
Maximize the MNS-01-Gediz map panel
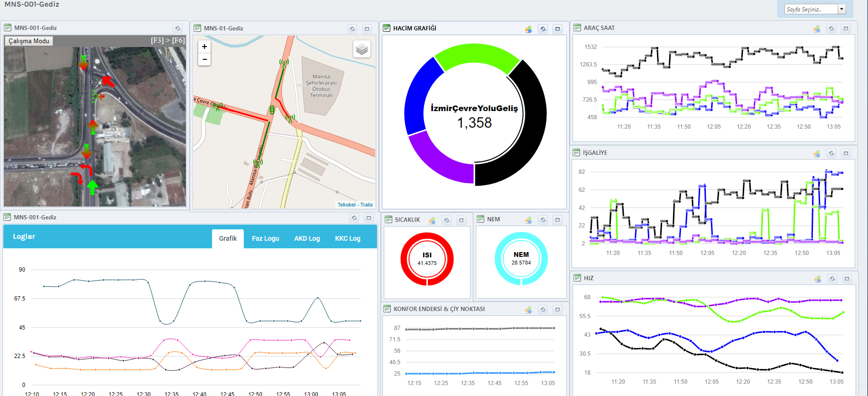[x=367, y=29]
